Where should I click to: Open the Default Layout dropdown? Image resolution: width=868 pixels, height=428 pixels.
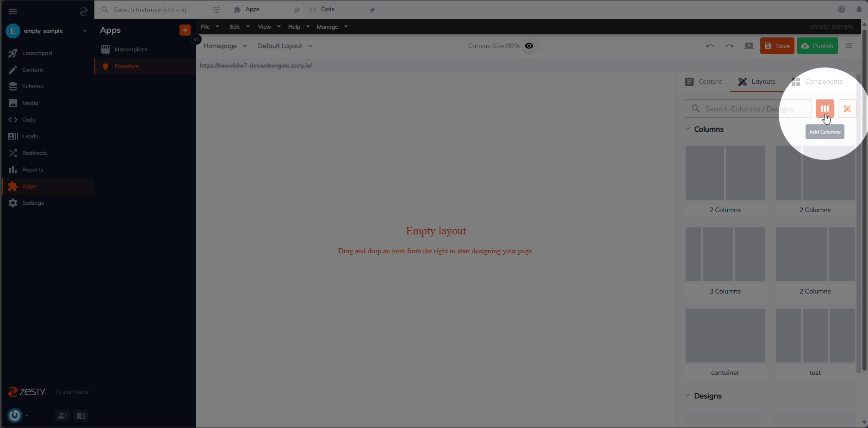(285, 46)
